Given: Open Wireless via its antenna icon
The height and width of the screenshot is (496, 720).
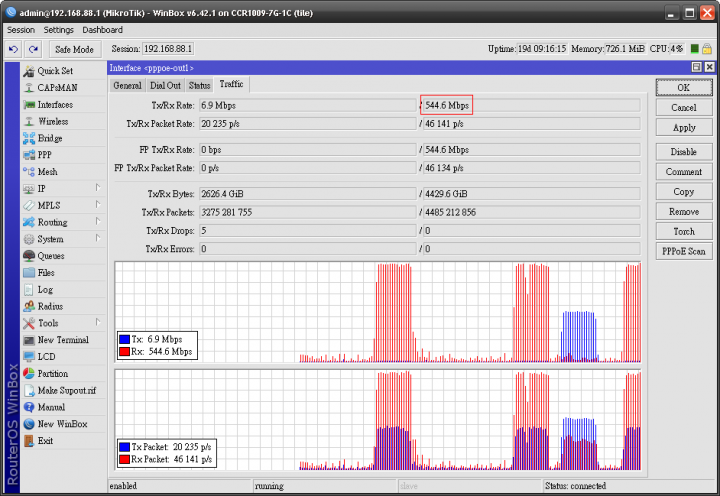Looking at the screenshot, I should [x=29, y=121].
